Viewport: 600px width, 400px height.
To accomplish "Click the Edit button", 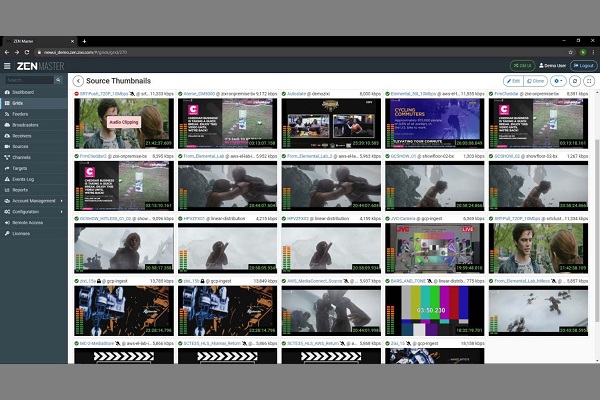I will pyautogui.click(x=513, y=81).
